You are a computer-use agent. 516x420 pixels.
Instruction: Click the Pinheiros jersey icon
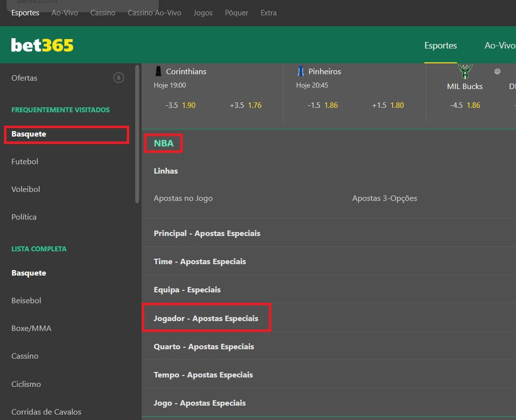pyautogui.click(x=301, y=71)
